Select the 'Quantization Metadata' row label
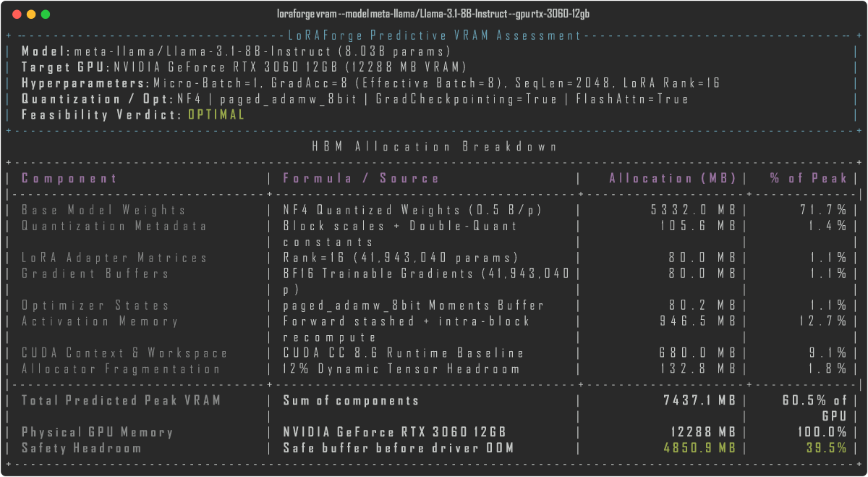This screenshot has width=868, height=477. coord(114,227)
